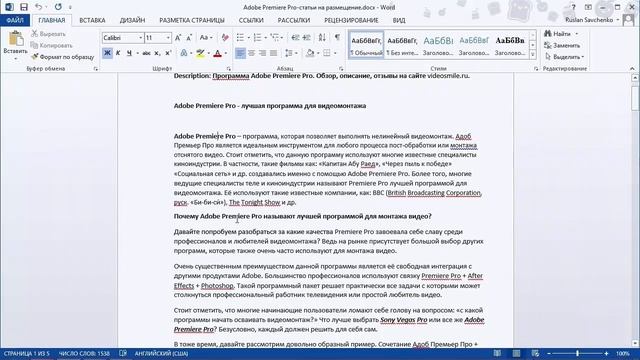
Task: Apply the Обычный (Normal) style
Action: pos(366,45)
